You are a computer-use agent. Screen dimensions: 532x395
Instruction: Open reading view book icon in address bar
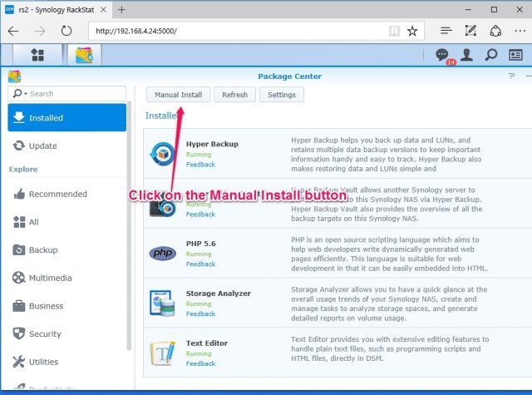click(x=394, y=32)
